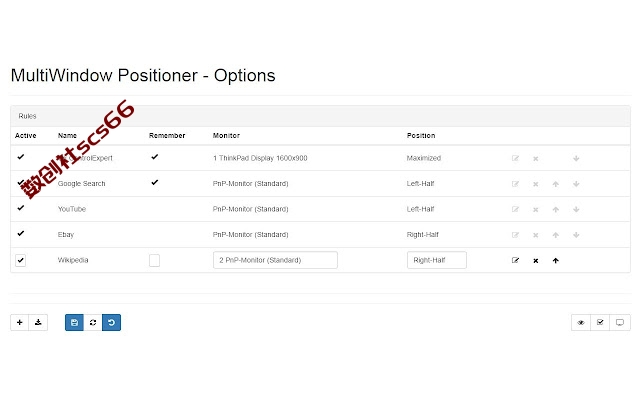The width and height of the screenshot is (640, 400).
Task: Open the Right-Half position dropdown
Action: (437, 260)
